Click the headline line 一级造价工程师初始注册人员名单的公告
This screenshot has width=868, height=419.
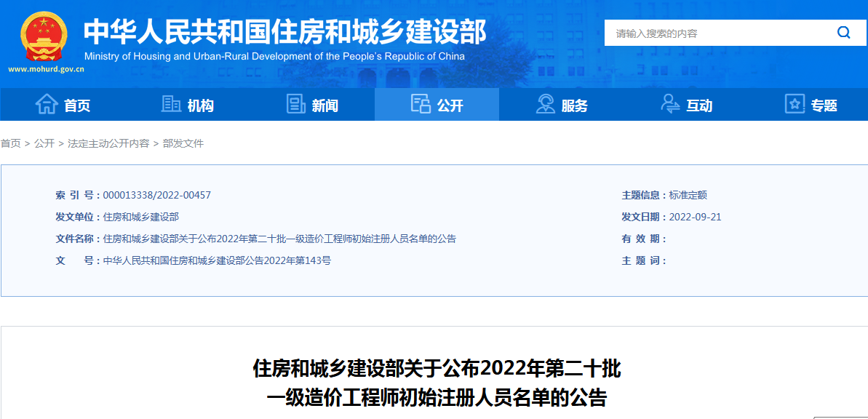click(437, 398)
